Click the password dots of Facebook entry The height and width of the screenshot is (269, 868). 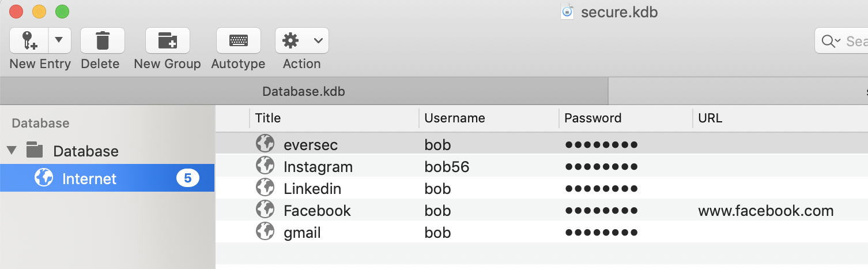pos(601,211)
